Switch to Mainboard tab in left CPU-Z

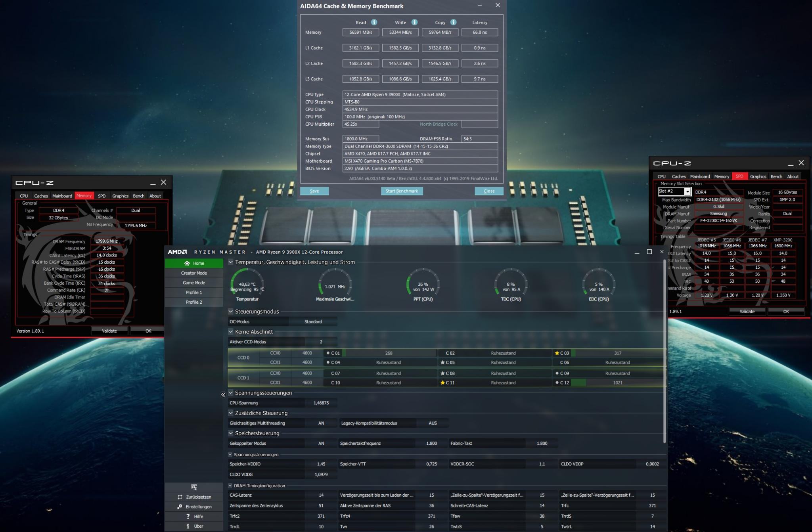(62, 196)
